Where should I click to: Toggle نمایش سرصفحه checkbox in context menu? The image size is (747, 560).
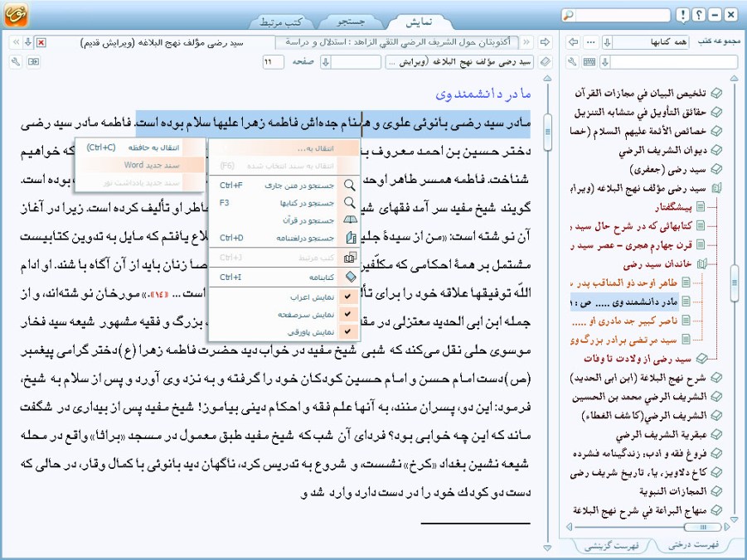[347, 314]
